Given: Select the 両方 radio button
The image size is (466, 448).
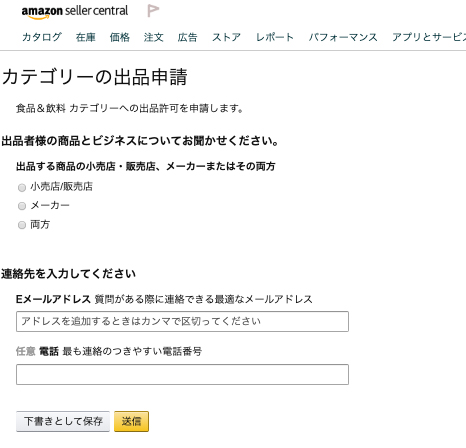Looking at the screenshot, I should tap(22, 225).
